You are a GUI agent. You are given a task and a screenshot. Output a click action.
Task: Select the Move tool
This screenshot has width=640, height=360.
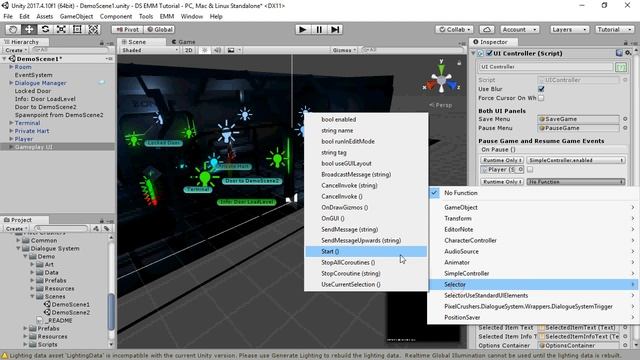(x=29, y=29)
